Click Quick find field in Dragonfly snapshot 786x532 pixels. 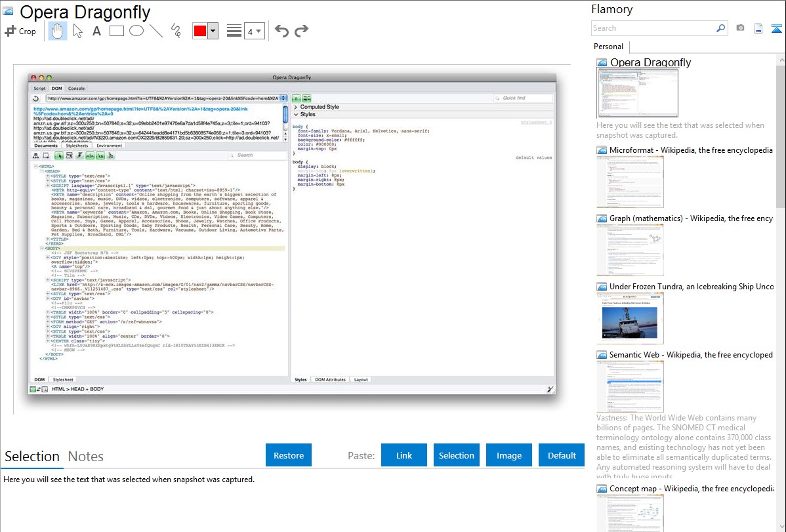523,98
